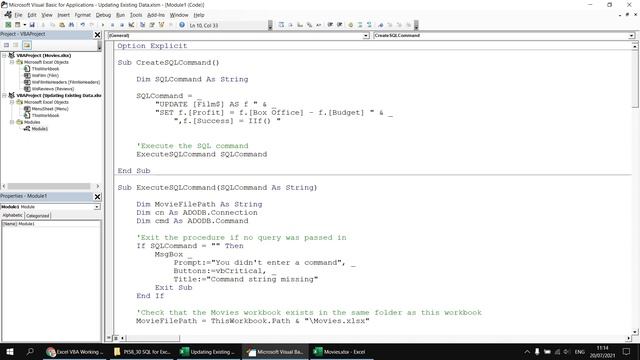Click the Uncomment Block toolbar icon

(x=369, y=25)
